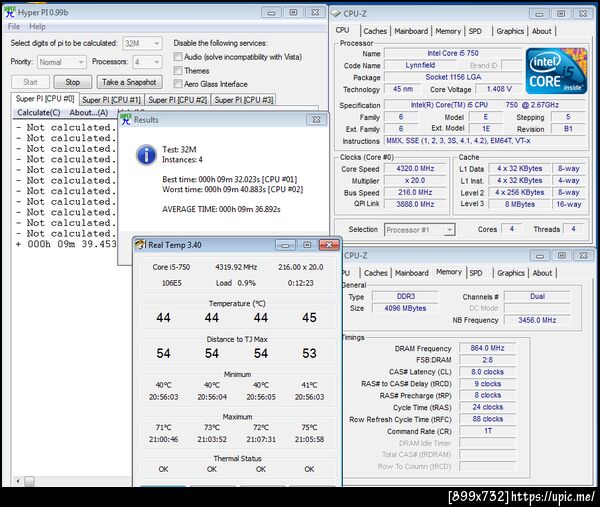Image resolution: width=600 pixels, height=507 pixels.
Task: Expand the Priority dropdown
Action: pos(64,62)
